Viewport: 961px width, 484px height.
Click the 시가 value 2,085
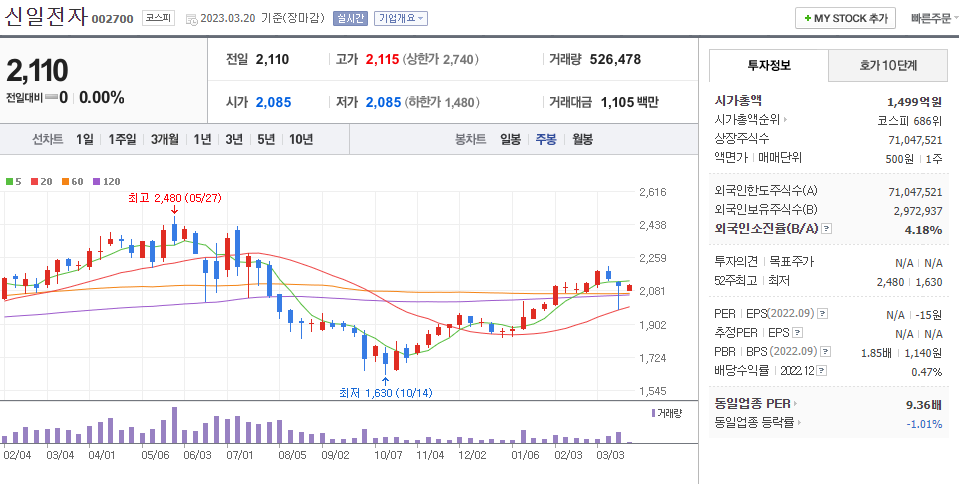[x=273, y=102]
